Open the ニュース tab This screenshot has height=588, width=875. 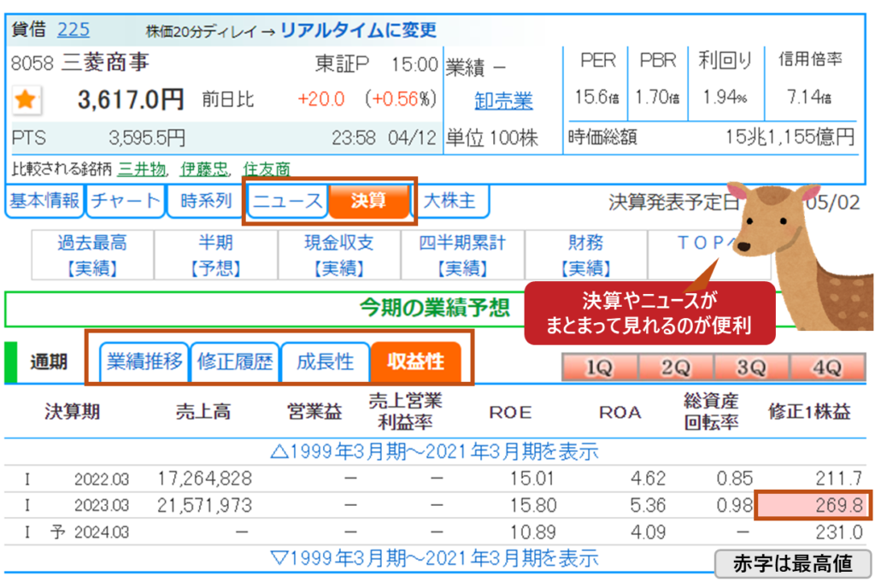click(x=287, y=202)
